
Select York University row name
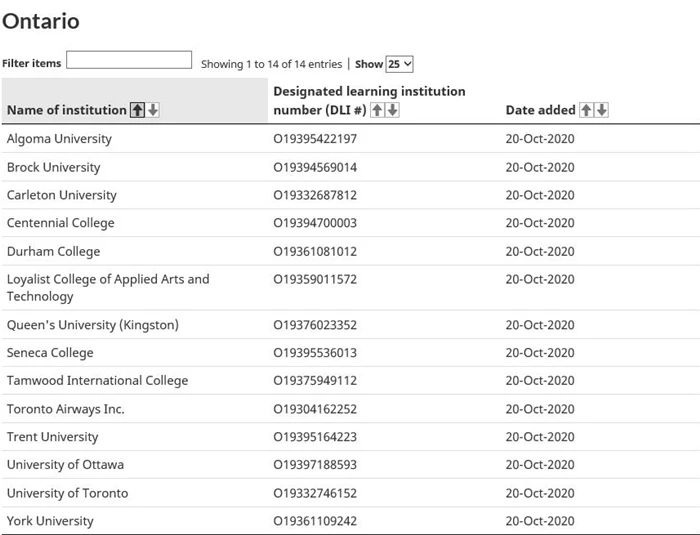click(50, 521)
